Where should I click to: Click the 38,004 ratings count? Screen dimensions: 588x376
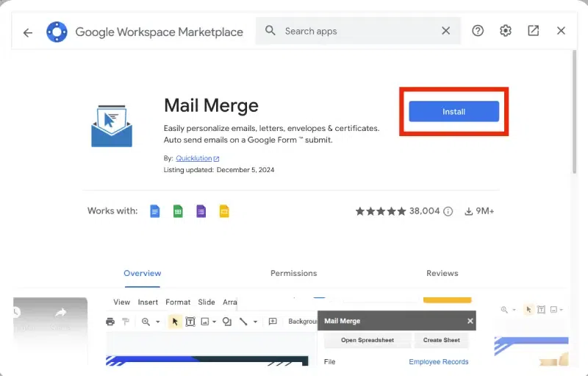click(425, 211)
